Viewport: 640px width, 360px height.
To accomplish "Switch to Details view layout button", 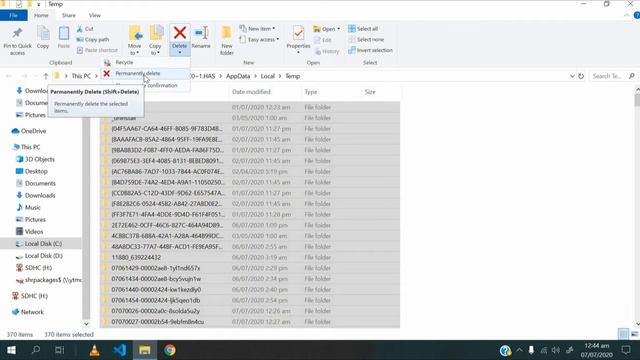I will point(623,334).
